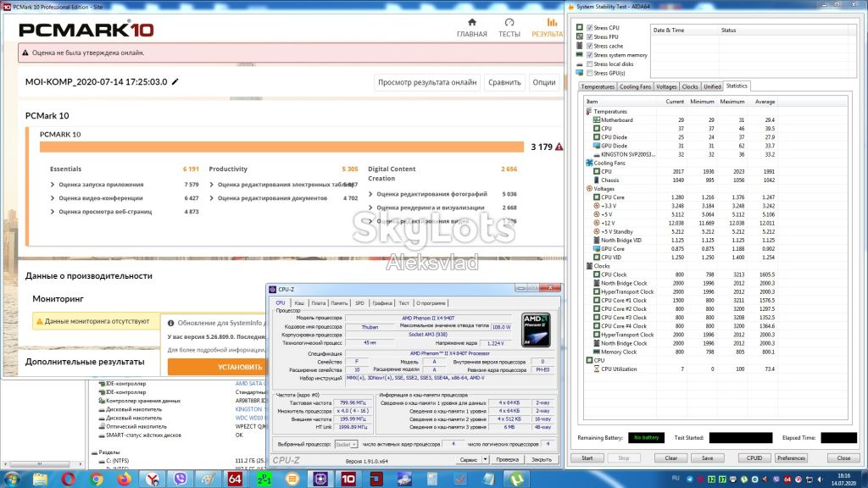Click the pencil icon to rename the result
Image resolution: width=868 pixels, height=488 pixels.
[175, 82]
